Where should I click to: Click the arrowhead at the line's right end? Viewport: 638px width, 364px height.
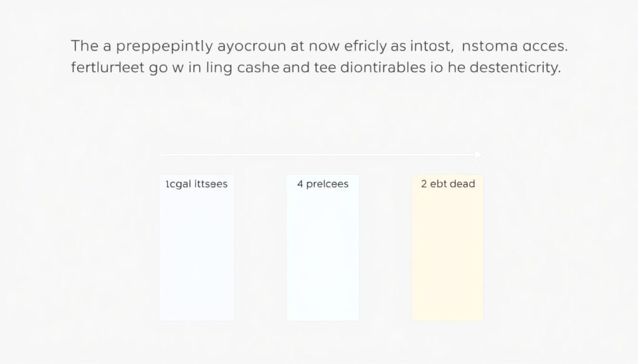[479, 154]
